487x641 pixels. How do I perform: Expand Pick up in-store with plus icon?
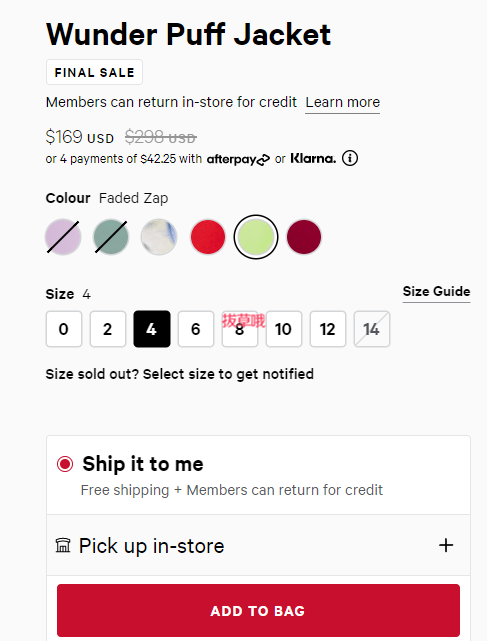[446, 545]
